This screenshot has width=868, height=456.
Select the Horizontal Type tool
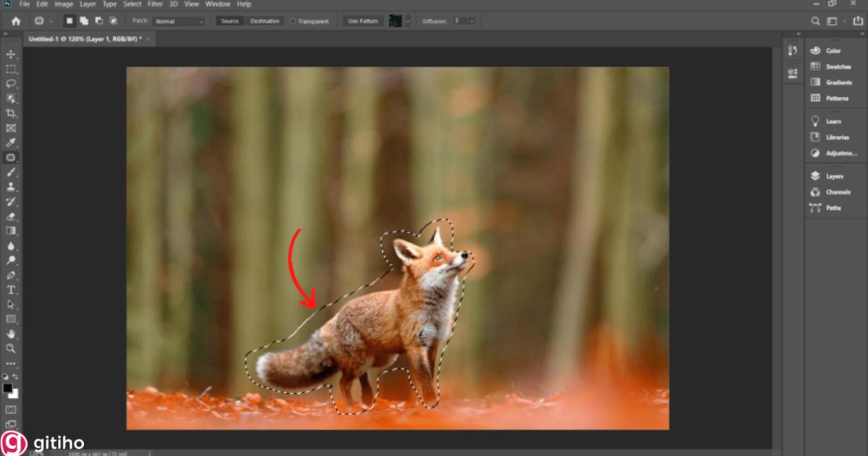11,290
